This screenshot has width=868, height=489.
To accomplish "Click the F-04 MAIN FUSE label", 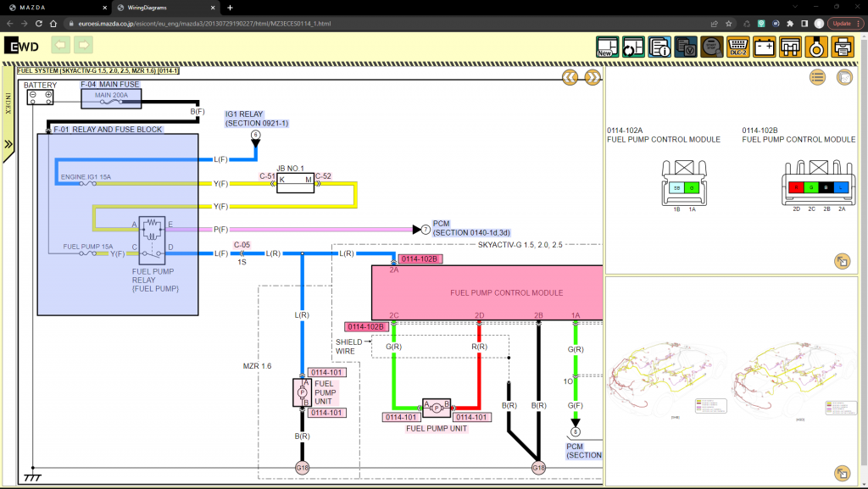I will (112, 85).
